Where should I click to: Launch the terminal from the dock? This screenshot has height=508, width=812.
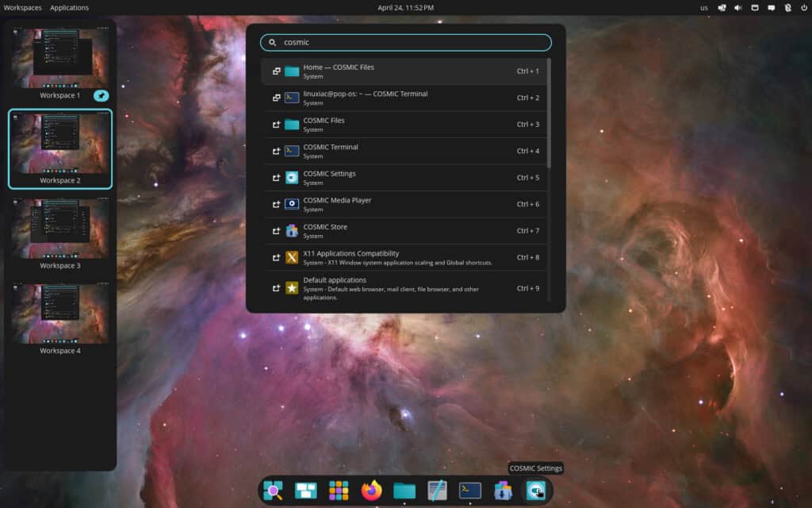point(470,491)
